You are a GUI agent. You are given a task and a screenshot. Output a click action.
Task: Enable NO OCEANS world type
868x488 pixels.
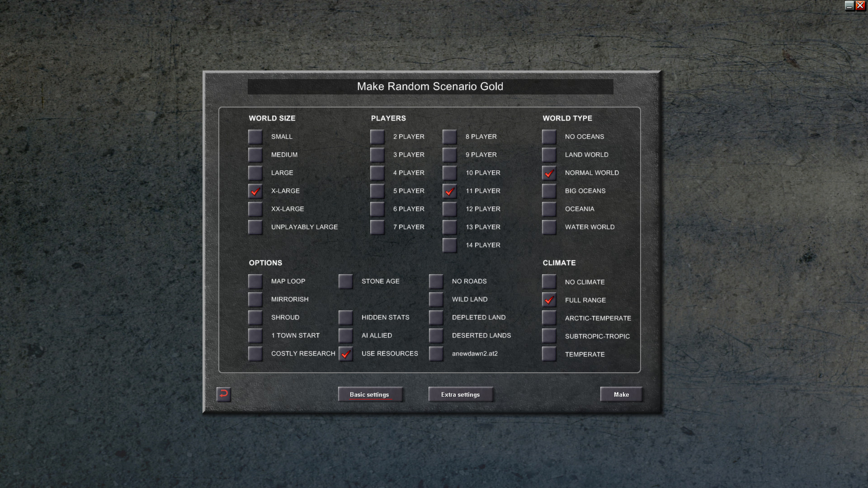point(548,136)
